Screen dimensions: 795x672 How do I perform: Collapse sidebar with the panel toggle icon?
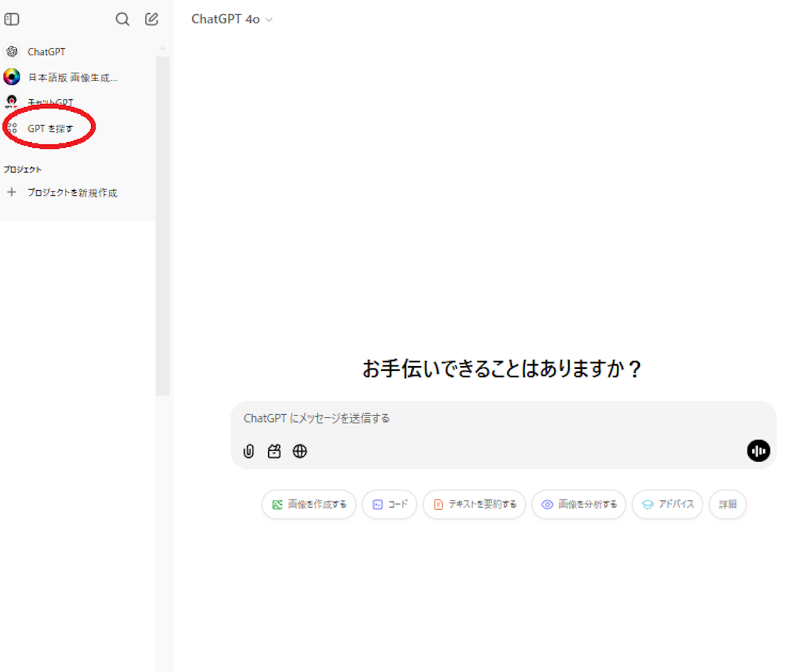[x=12, y=19]
